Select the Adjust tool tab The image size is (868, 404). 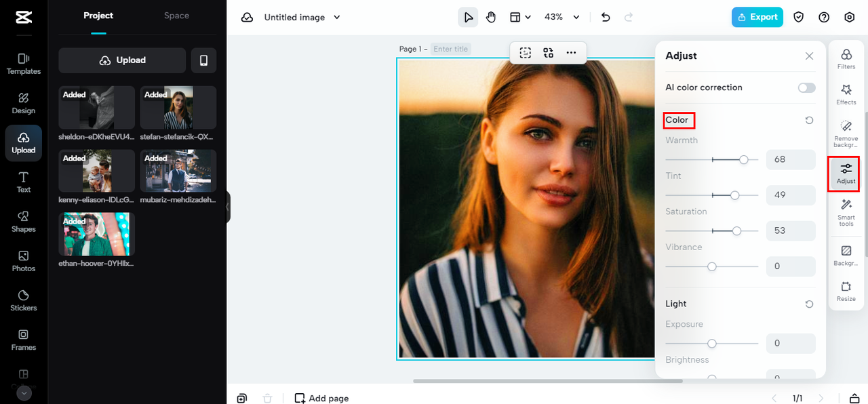(846, 174)
